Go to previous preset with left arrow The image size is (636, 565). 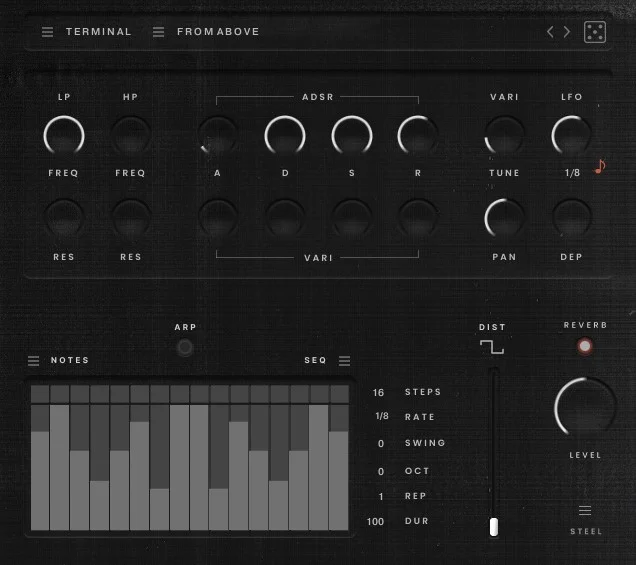[550, 32]
